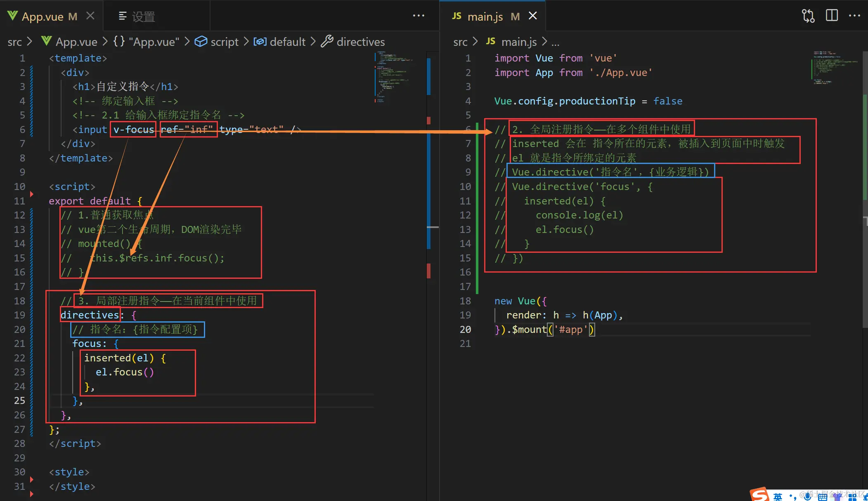Open More Actions menu in left editor group
868x501 pixels.
point(419,16)
